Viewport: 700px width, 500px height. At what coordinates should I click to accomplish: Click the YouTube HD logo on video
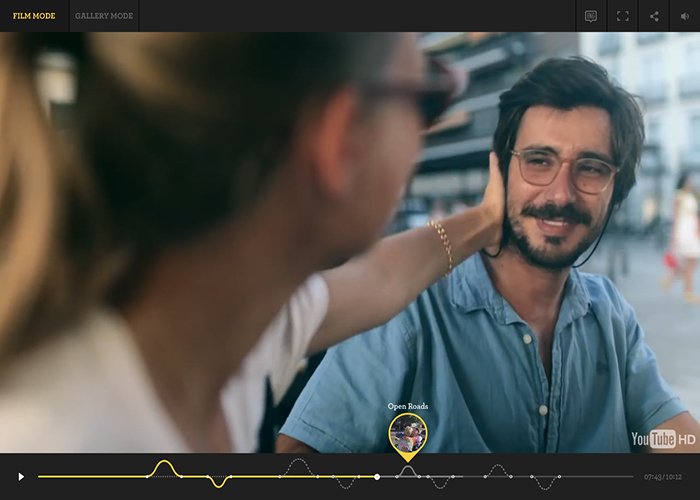(663, 439)
